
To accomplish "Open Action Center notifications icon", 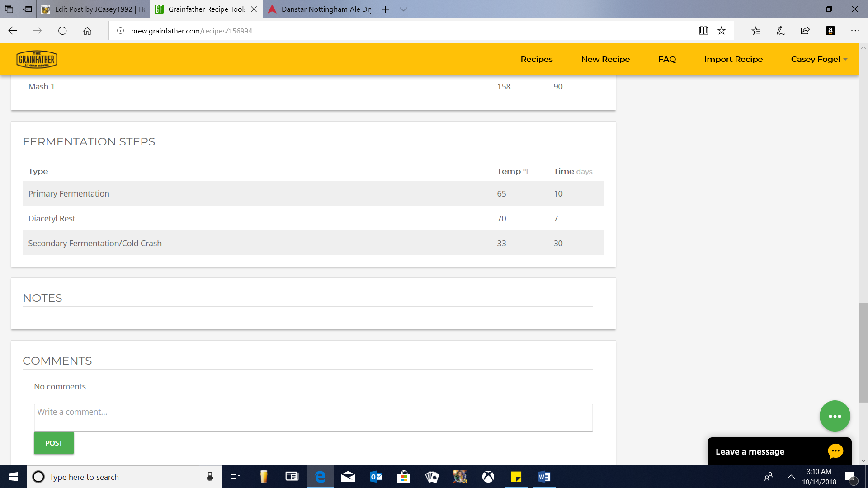I will (850, 477).
